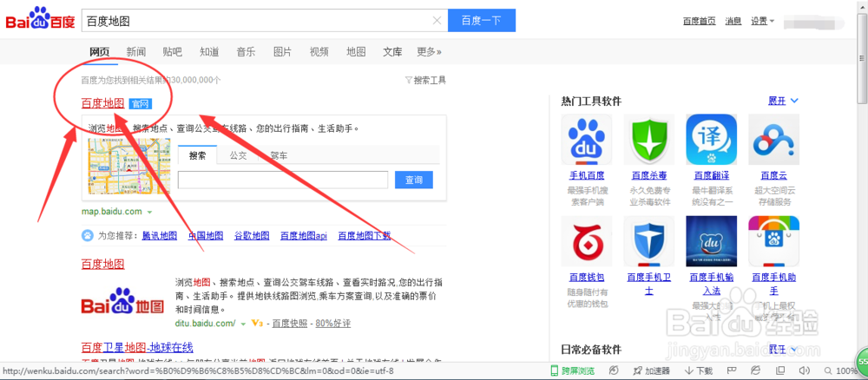Click the 100% zoom magnifier in status bar

click(x=827, y=370)
